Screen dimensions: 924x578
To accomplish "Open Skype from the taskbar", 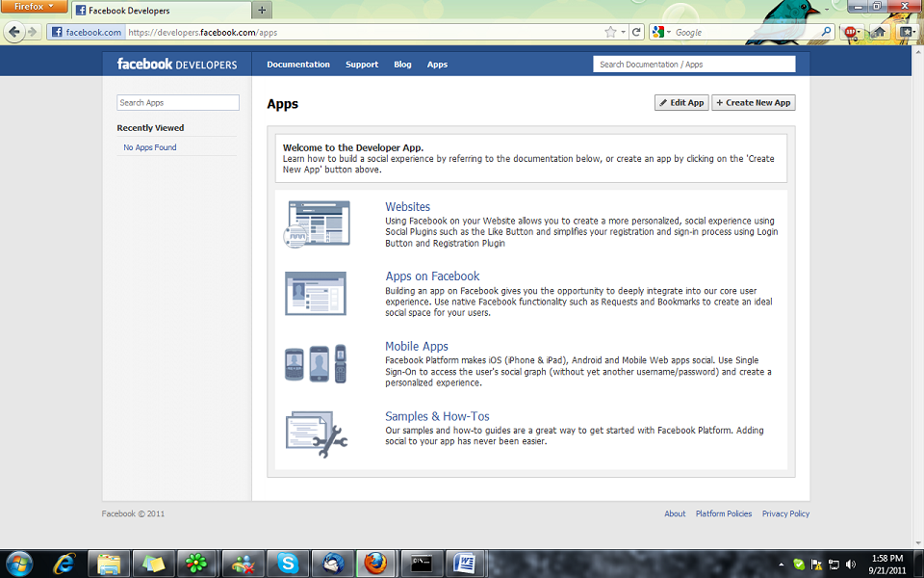I will pos(287,564).
